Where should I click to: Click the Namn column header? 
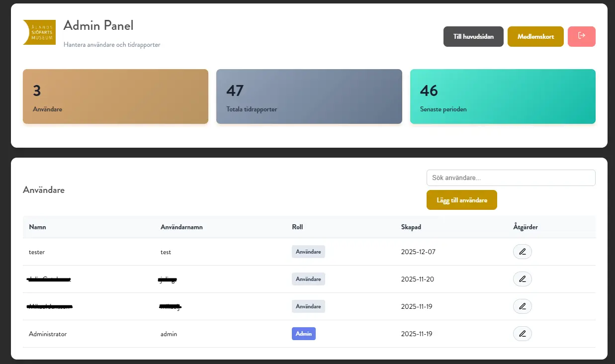(38, 227)
